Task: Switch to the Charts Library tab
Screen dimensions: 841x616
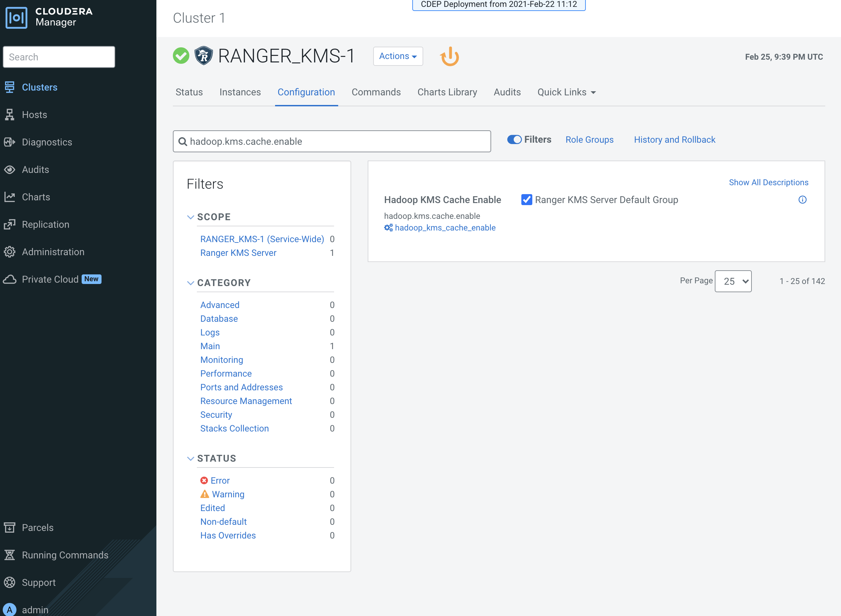Action: (x=447, y=92)
